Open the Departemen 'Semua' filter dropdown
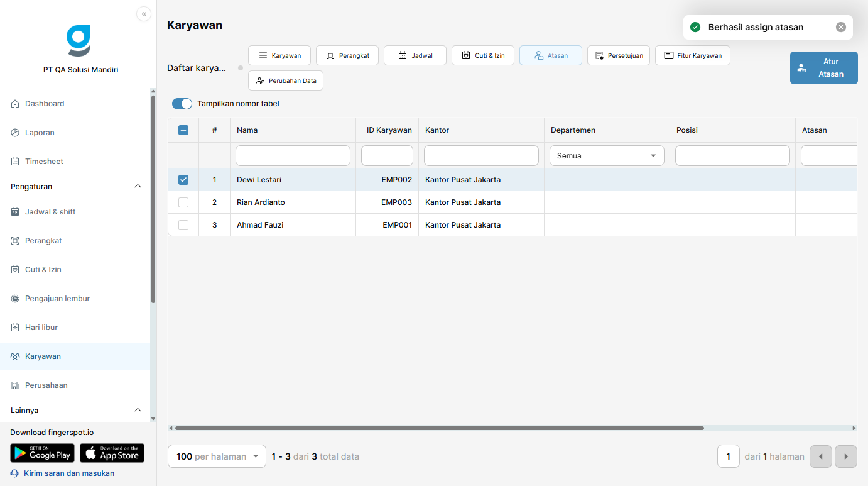Screen dimensions: 868x486 (607, 156)
